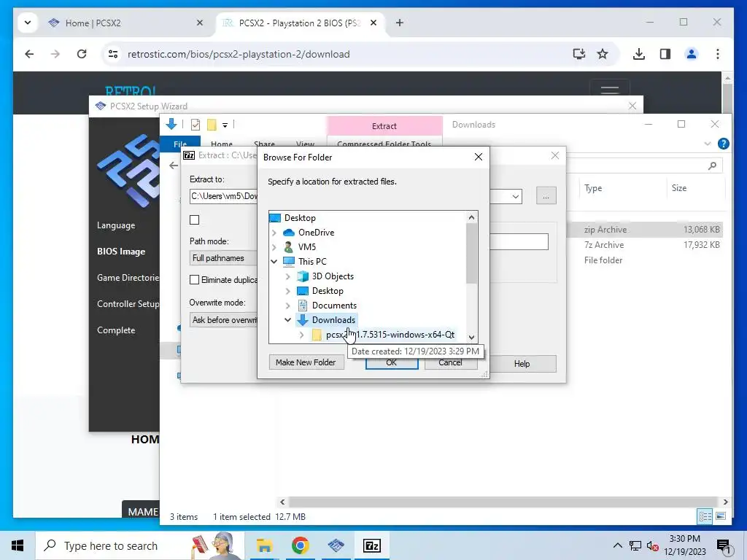This screenshot has width=747, height=560.
Task: Expand the Desktop node under This PC
Action: tap(287, 291)
